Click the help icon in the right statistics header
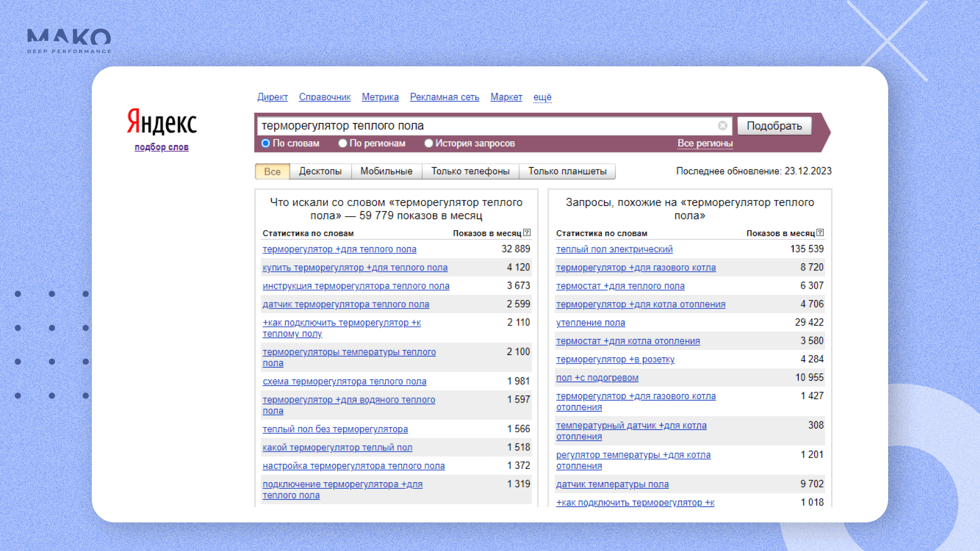Viewport: 980px width, 551px height. (820, 233)
